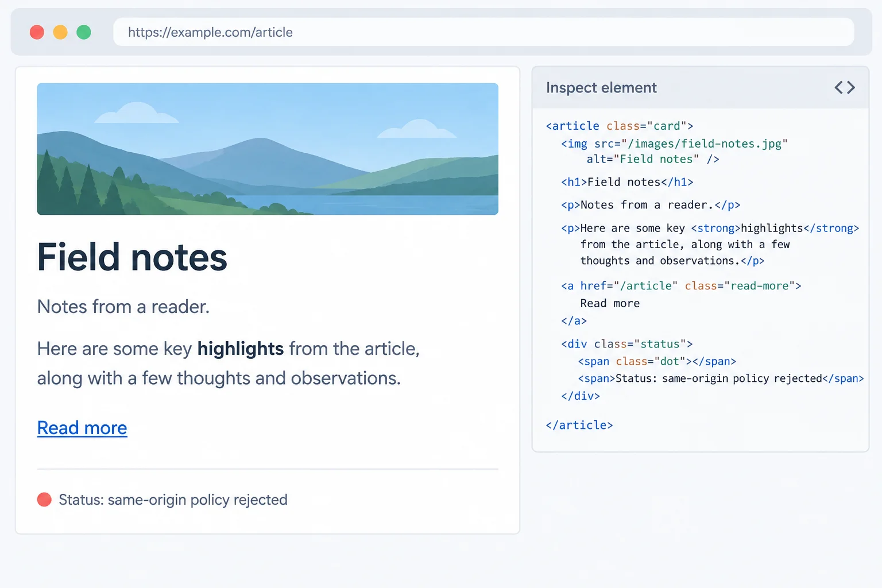The height and width of the screenshot is (588, 882).
Task: Select the h1 Field notes code line
Action: coord(627,182)
